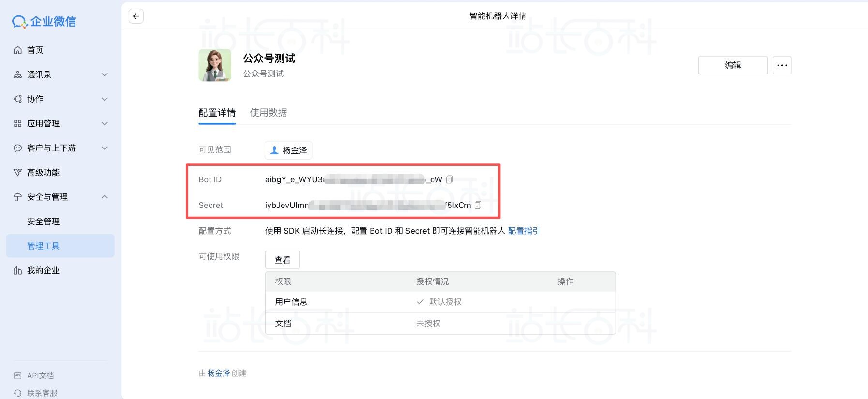The image size is (868, 399).
Task: Switch to the 配置详情 tab
Action: 217,113
